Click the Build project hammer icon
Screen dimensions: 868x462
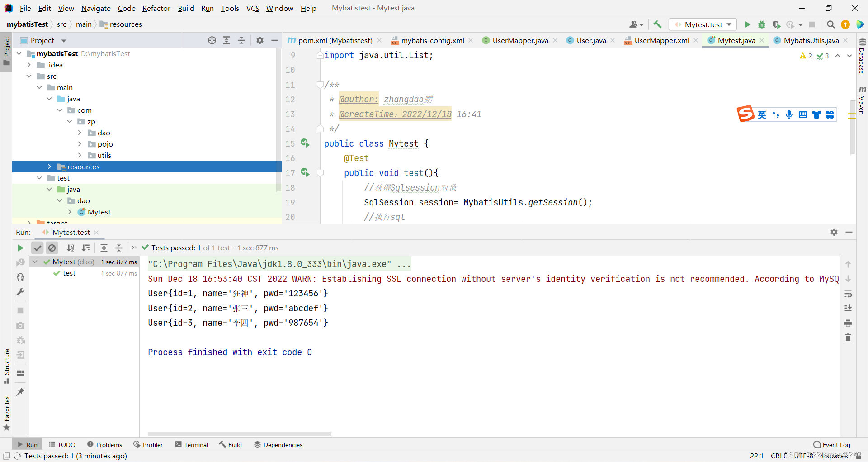coord(657,24)
